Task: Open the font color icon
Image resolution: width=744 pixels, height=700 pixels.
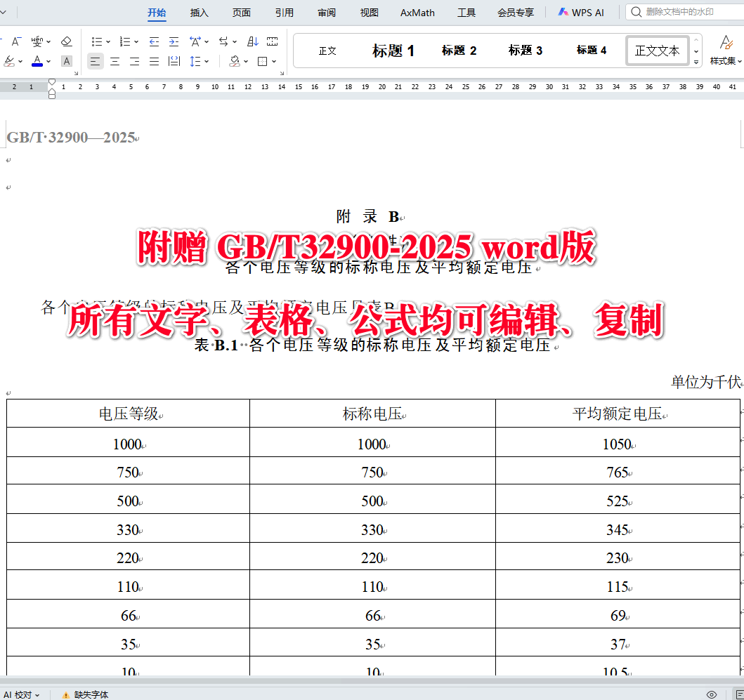Action: [x=37, y=62]
